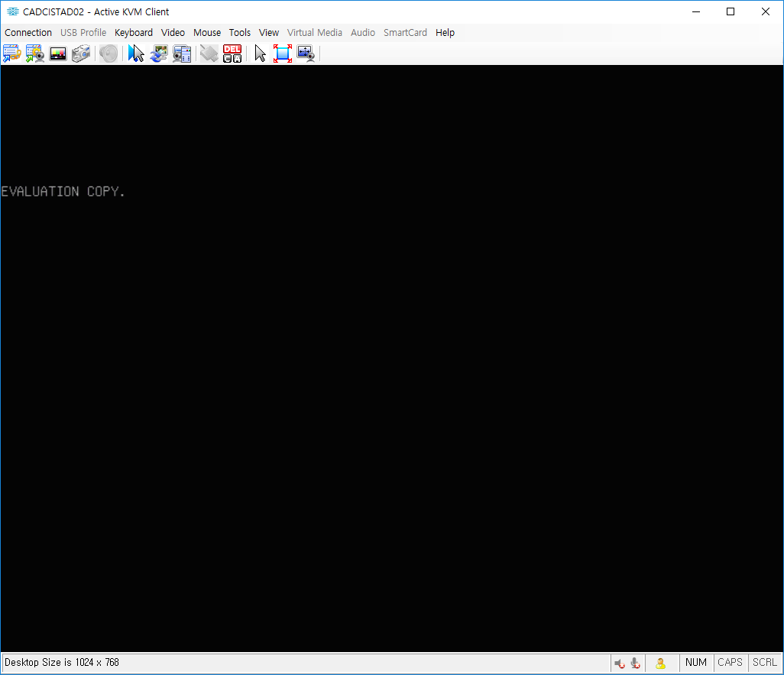Close the Active KVM Client window

click(766, 11)
